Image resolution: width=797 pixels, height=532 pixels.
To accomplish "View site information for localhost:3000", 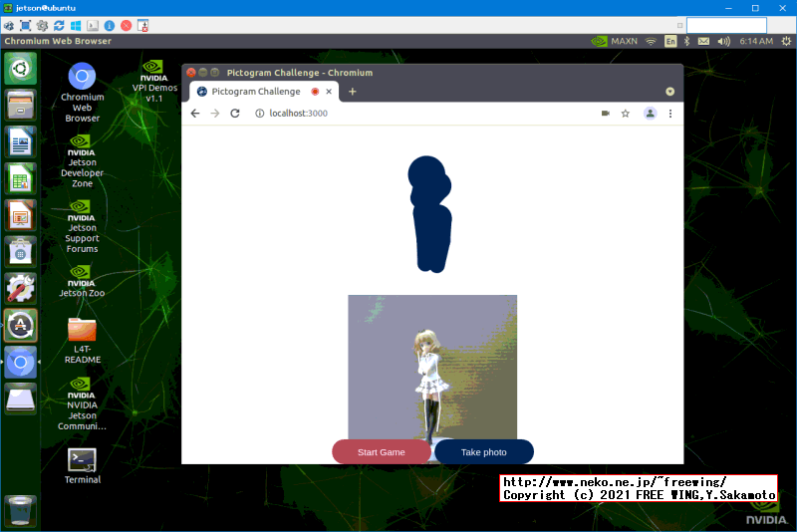I will [x=259, y=114].
